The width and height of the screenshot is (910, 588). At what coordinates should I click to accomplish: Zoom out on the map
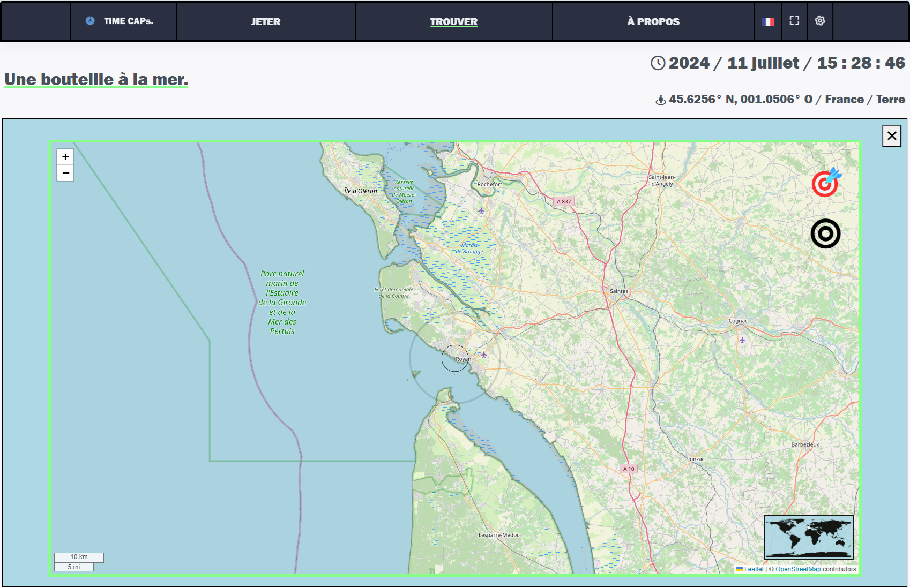[x=65, y=173]
